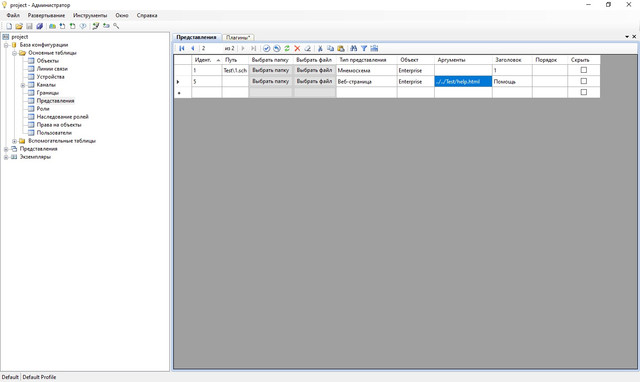Go to first record in table navigator
Image resolution: width=640 pixels, height=382 pixels.
182,48
